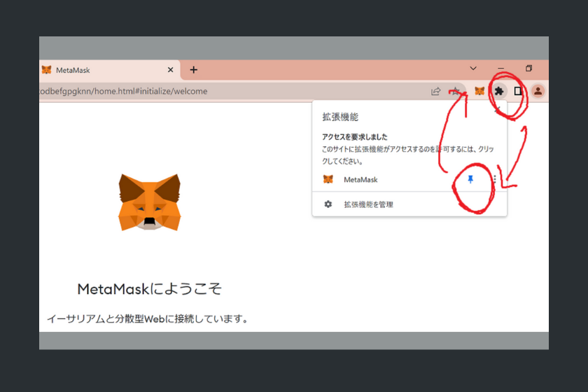This screenshot has height=392, width=588.
Task: Unpin MetaMask using the blue pin toggle
Action: click(470, 179)
